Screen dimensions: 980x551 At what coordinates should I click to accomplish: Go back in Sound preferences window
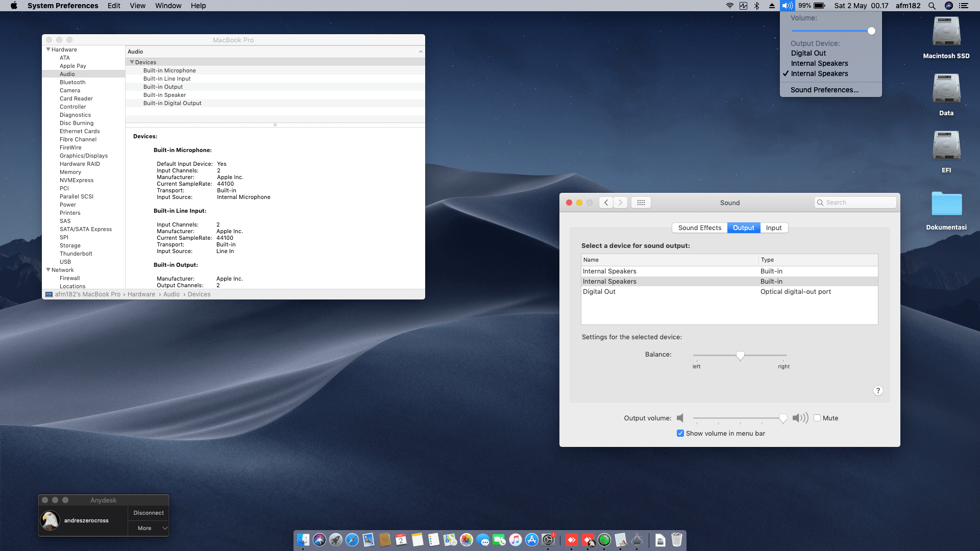point(606,203)
